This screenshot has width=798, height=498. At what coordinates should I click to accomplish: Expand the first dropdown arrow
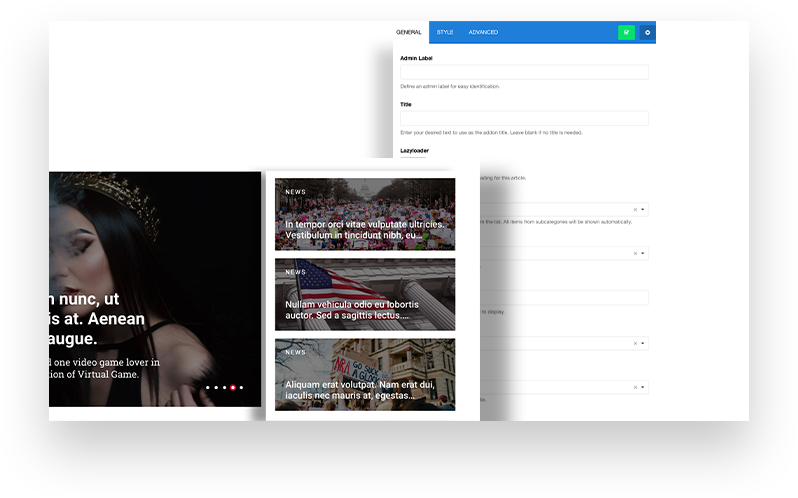(x=643, y=210)
